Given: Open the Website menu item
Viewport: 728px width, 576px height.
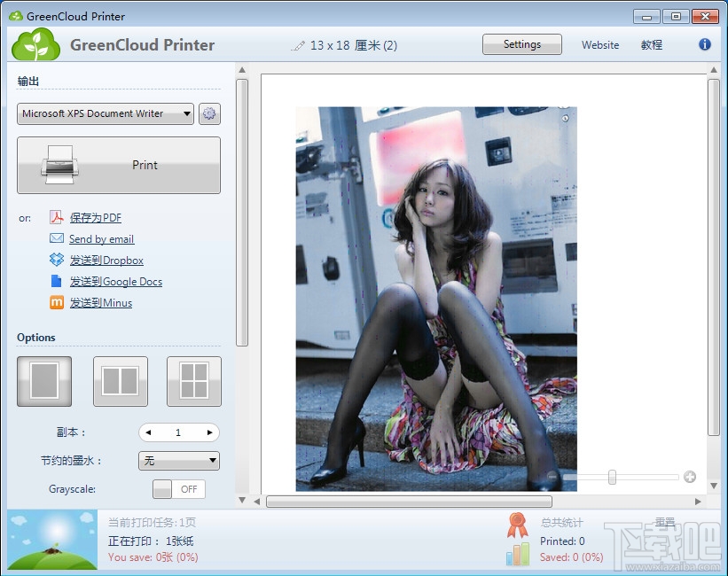Looking at the screenshot, I should click(x=600, y=45).
